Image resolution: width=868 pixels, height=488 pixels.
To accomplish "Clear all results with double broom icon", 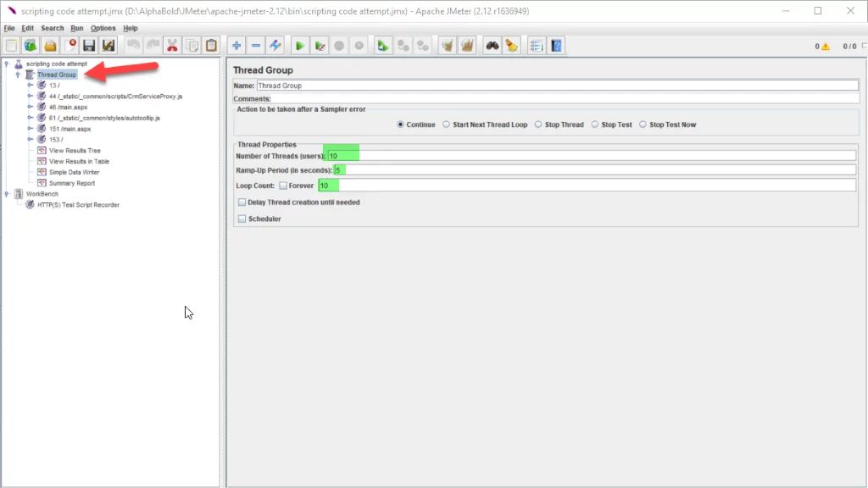I will click(467, 46).
